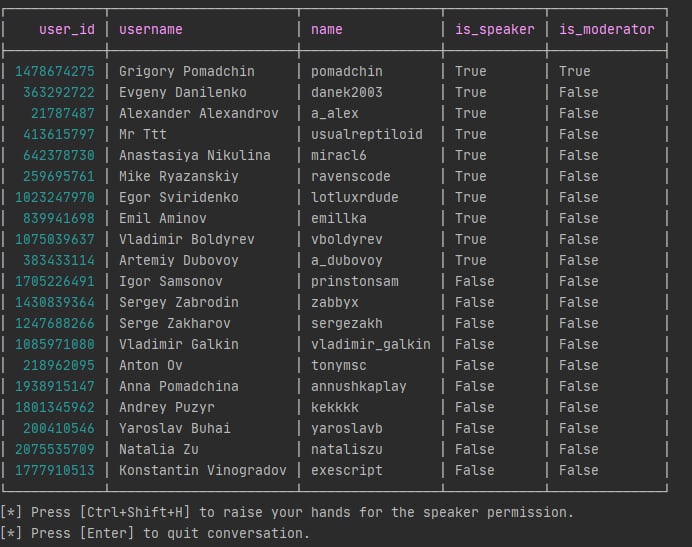
Task: Click the Ctrl+Shift+H raise hands hint line
Action: [288, 512]
